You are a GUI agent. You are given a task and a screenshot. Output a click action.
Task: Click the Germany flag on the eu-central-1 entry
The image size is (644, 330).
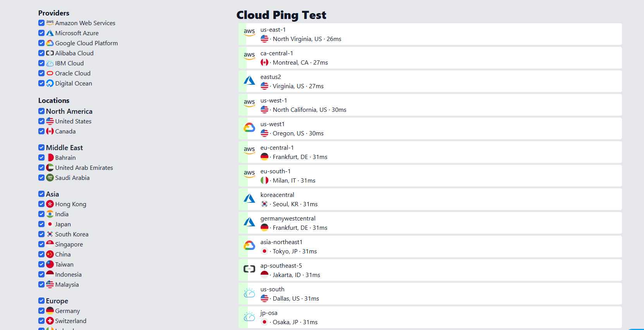click(264, 157)
